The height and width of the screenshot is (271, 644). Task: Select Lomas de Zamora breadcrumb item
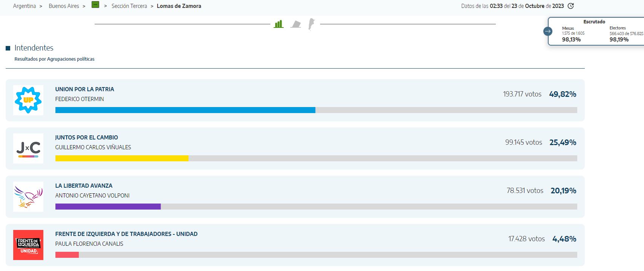tap(179, 6)
